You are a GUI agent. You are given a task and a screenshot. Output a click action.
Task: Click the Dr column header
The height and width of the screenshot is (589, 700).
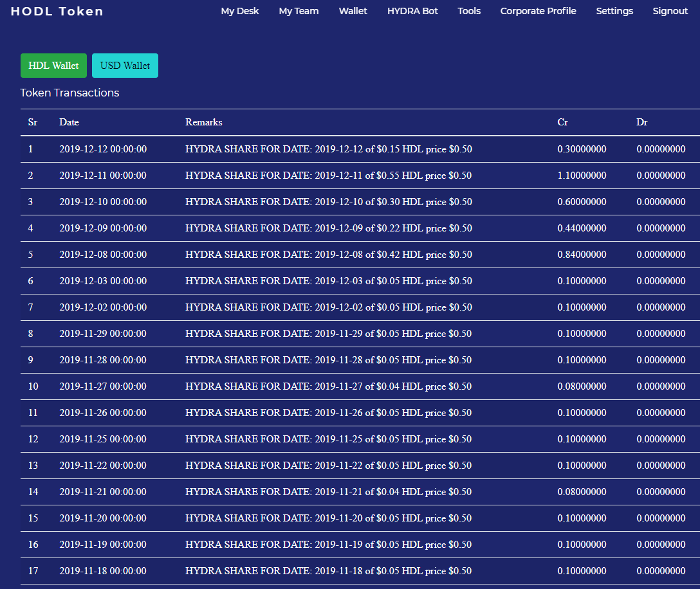coord(641,122)
